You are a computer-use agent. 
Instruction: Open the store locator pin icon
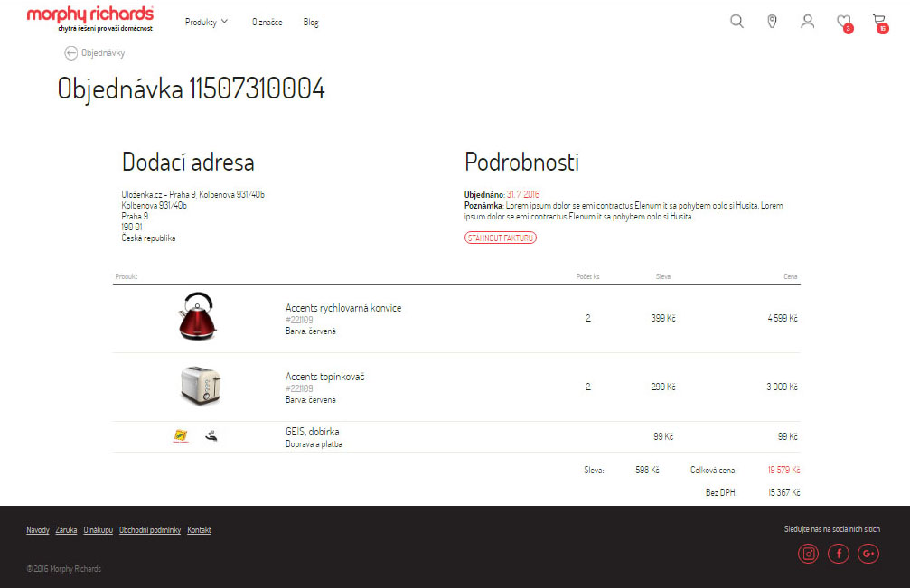click(x=772, y=22)
